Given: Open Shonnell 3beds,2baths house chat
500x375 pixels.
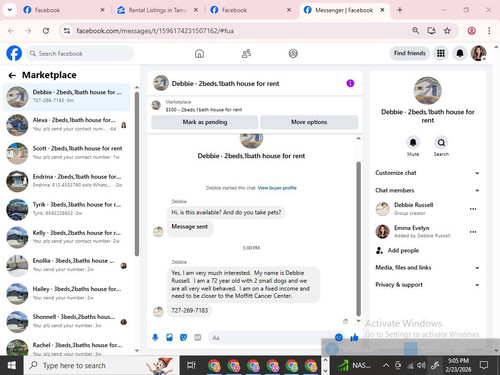Looking at the screenshot, I should coord(67,322).
